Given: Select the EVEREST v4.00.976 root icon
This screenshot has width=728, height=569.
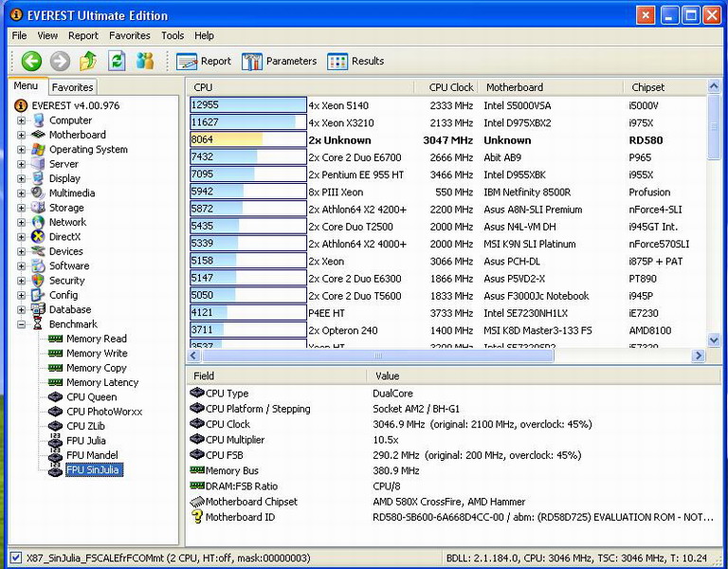Looking at the screenshot, I should (x=21, y=105).
